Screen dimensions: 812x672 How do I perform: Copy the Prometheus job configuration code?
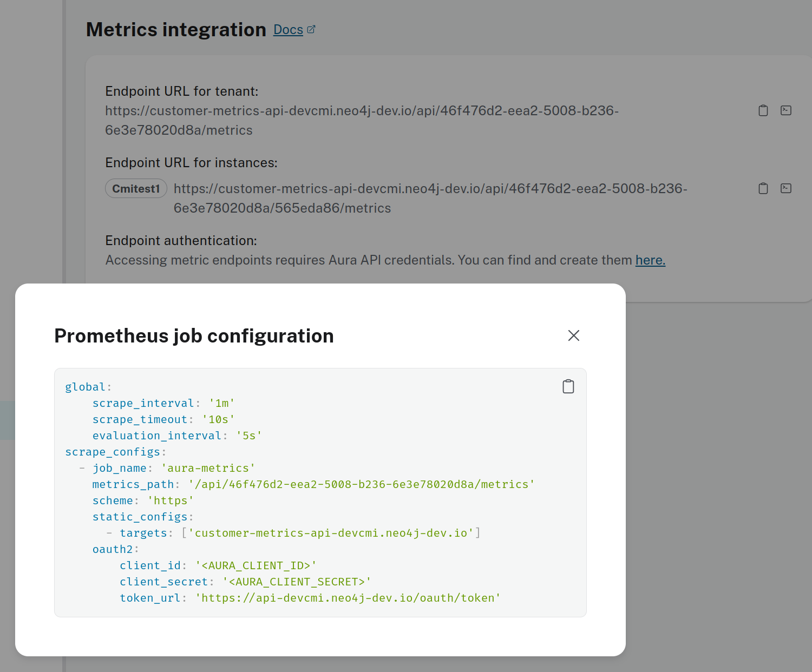click(568, 386)
